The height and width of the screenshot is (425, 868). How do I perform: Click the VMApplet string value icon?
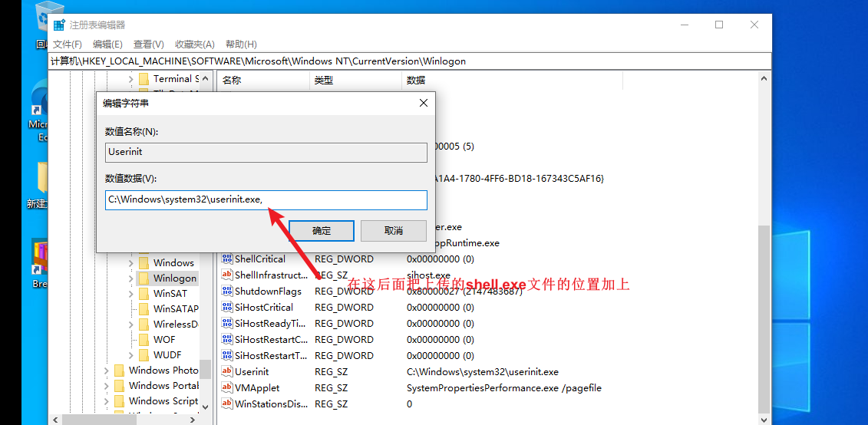227,388
